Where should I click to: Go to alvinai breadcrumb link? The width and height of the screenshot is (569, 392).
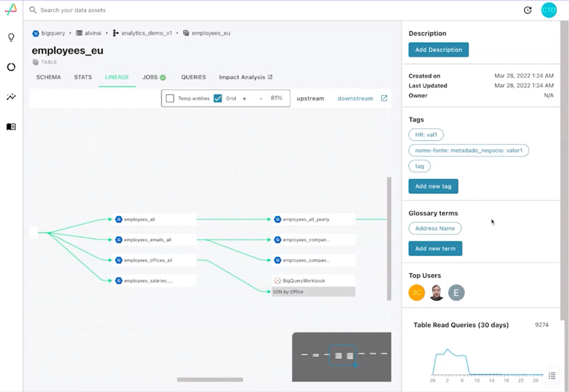pos(93,33)
